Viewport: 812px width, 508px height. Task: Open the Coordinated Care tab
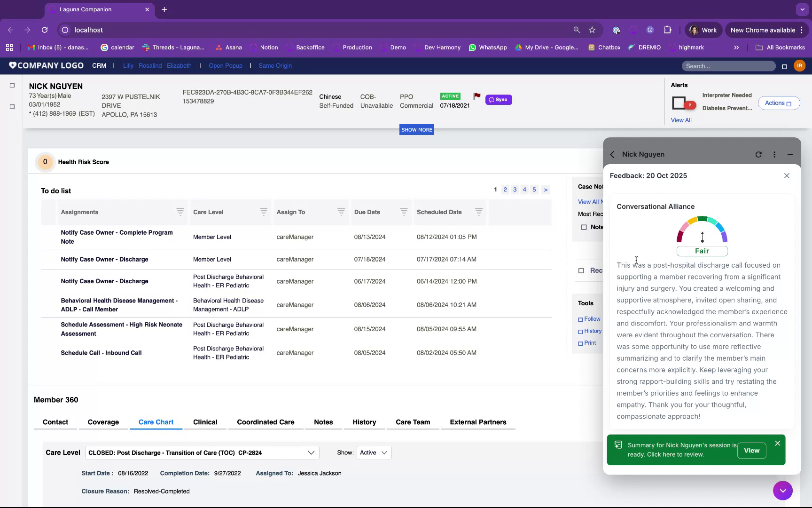265,422
